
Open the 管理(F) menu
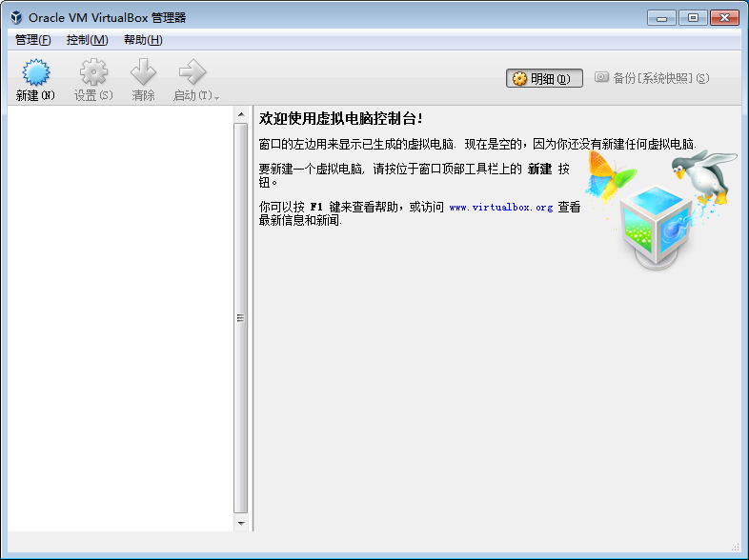33,40
